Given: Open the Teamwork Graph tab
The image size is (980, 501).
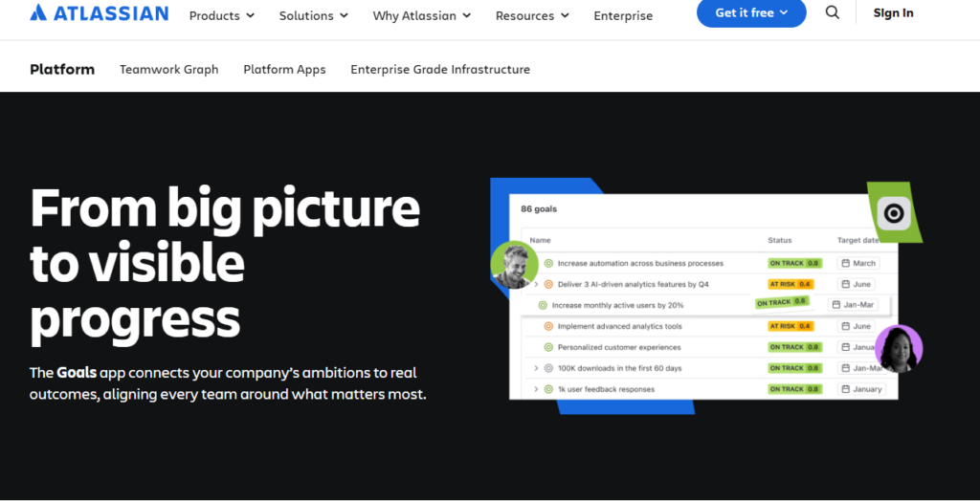Looking at the screenshot, I should click(169, 70).
